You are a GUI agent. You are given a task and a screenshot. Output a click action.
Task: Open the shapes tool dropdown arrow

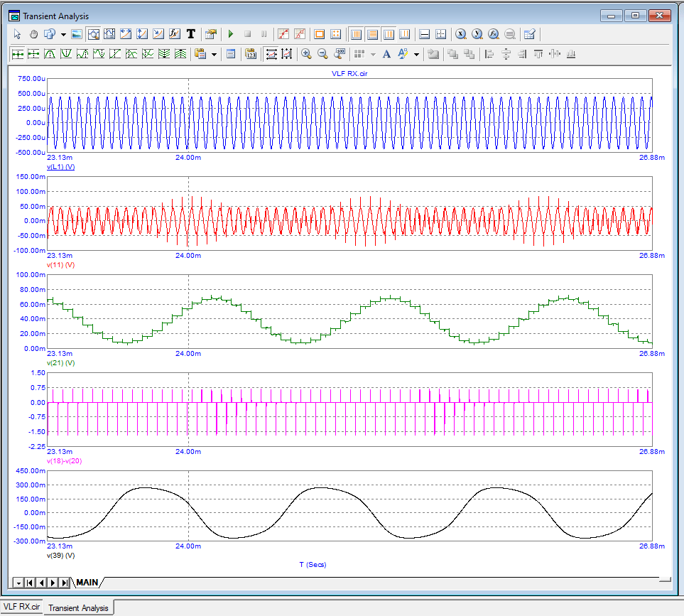[x=63, y=34]
